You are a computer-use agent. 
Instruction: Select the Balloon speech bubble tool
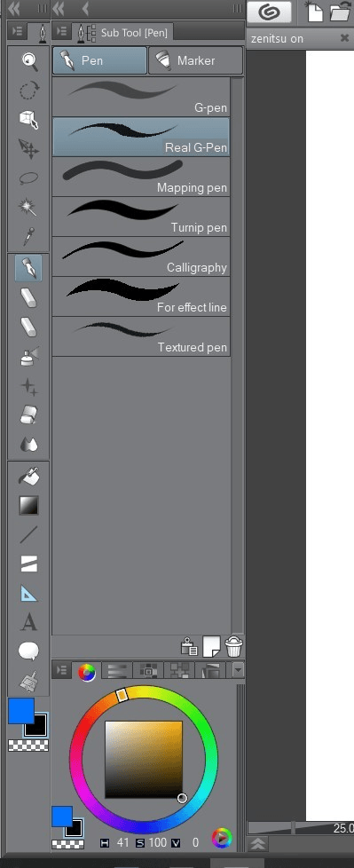click(28, 651)
